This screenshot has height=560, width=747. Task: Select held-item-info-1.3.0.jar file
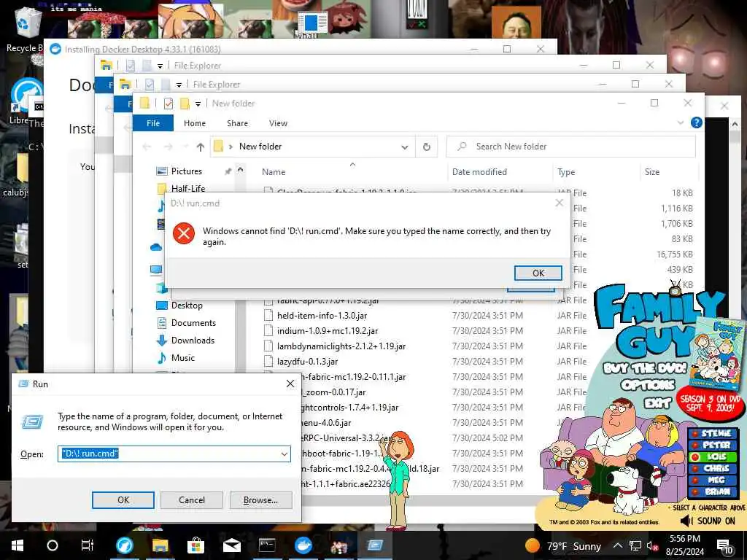(x=322, y=316)
